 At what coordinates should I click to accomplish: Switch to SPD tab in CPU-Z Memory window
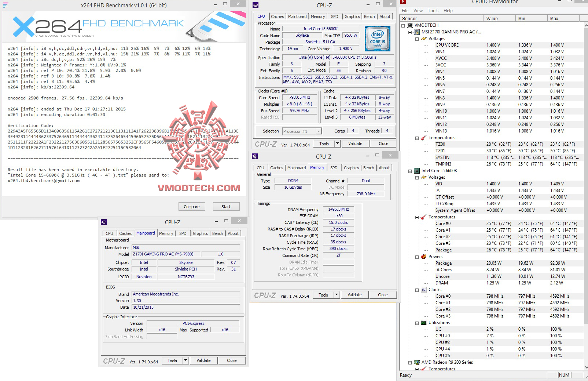334,168
